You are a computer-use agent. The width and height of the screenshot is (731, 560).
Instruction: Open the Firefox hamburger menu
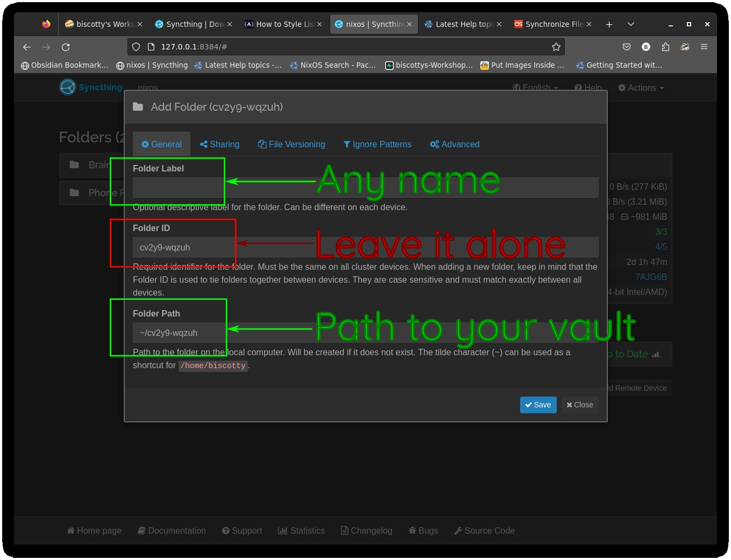click(x=704, y=47)
